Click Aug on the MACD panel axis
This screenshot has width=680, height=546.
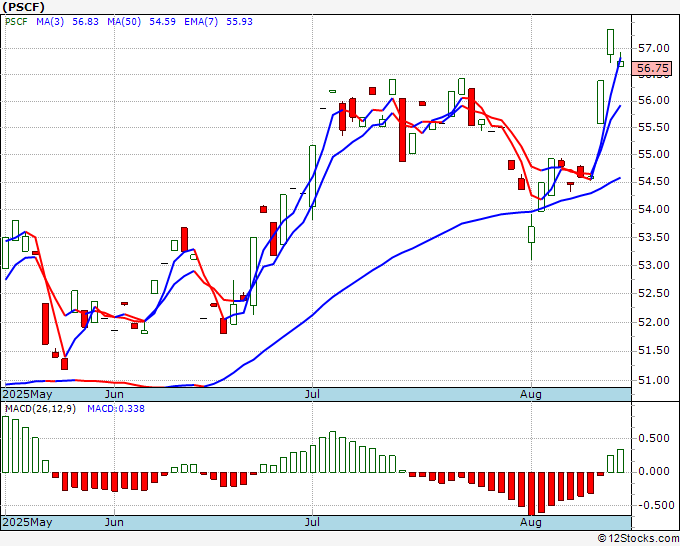[531, 522]
